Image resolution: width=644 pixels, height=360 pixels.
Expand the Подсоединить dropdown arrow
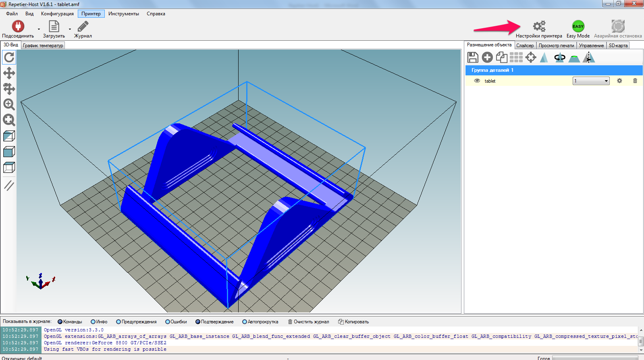click(39, 29)
